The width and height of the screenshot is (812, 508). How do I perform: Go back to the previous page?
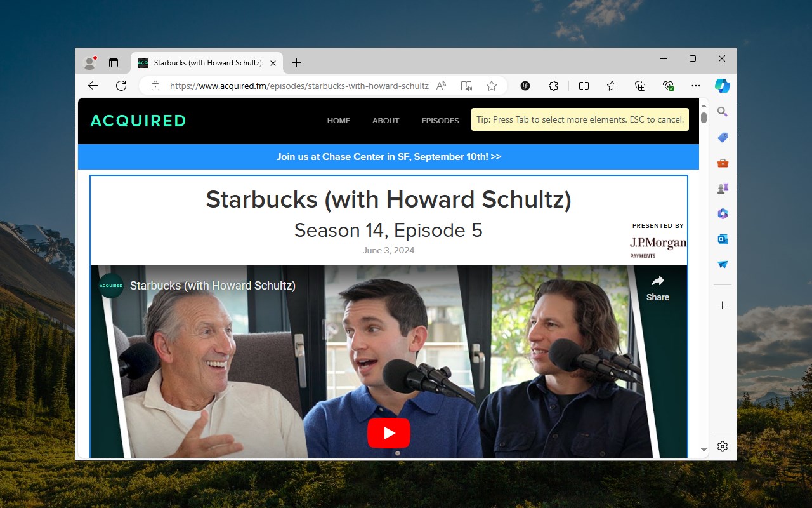coord(93,86)
